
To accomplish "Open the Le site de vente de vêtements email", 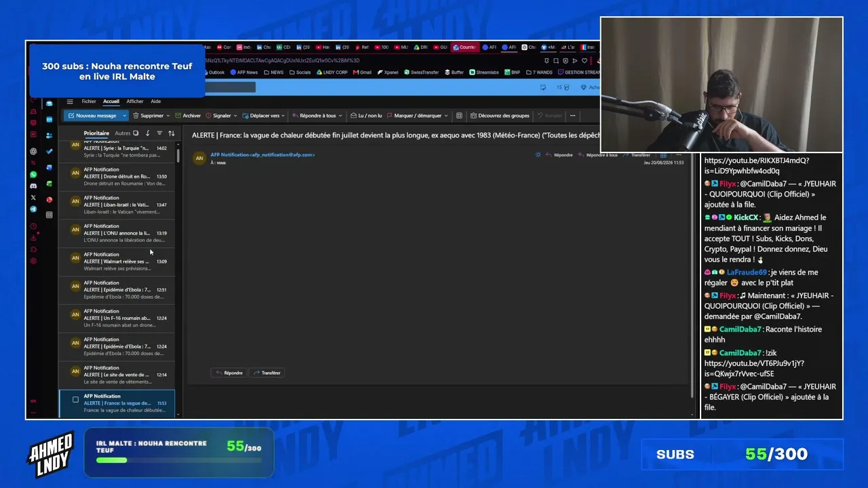I will [117, 375].
